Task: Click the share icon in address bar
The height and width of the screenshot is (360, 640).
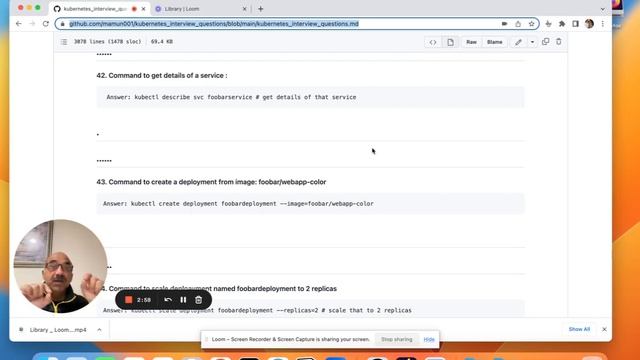Action: coord(518,24)
